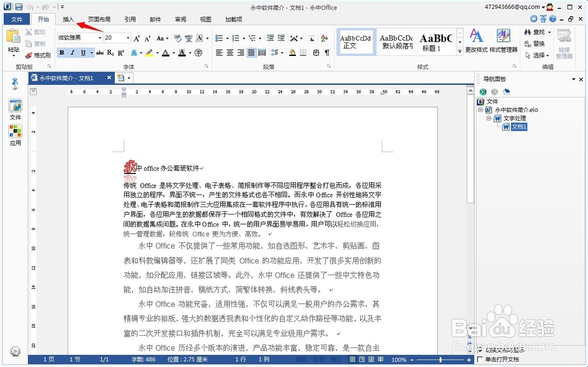
Task: Align paragraph text left
Action: pyautogui.click(x=219, y=52)
